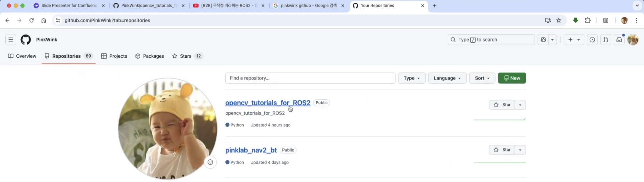Click the 'Updated 4 hours ago' text
The image size is (644, 182).
[270, 125]
